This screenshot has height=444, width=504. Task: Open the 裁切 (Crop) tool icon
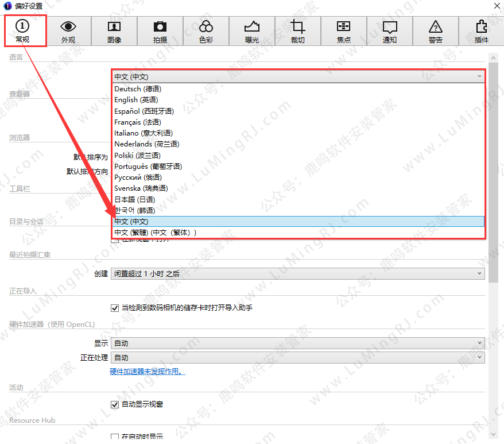tap(297, 31)
